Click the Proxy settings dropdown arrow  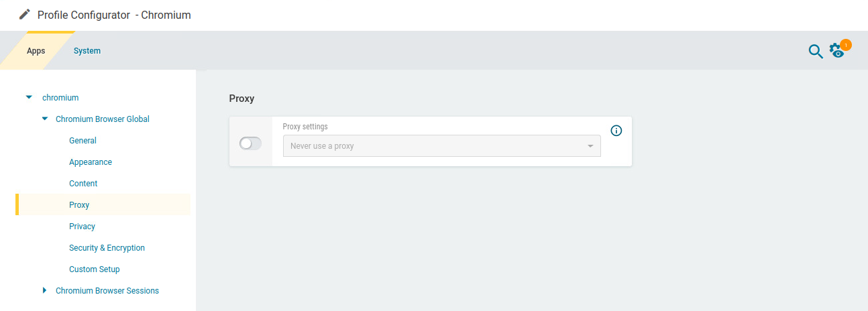[590, 146]
